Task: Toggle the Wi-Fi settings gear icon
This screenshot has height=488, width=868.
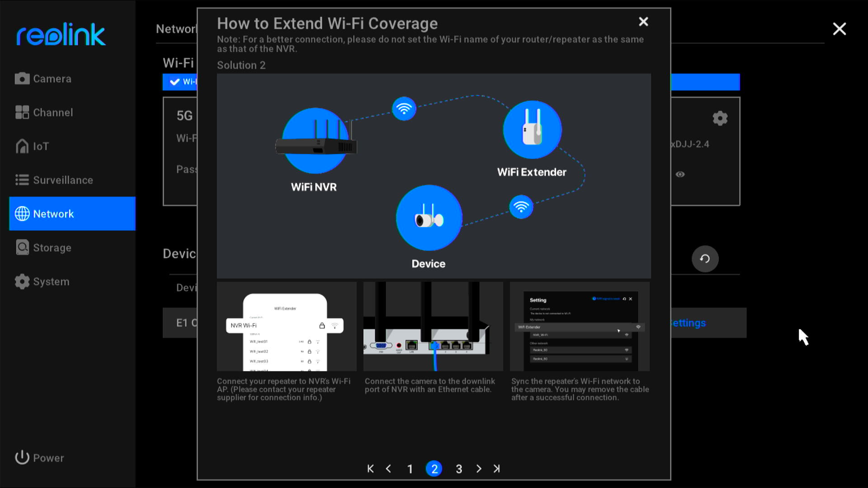Action: tap(720, 117)
